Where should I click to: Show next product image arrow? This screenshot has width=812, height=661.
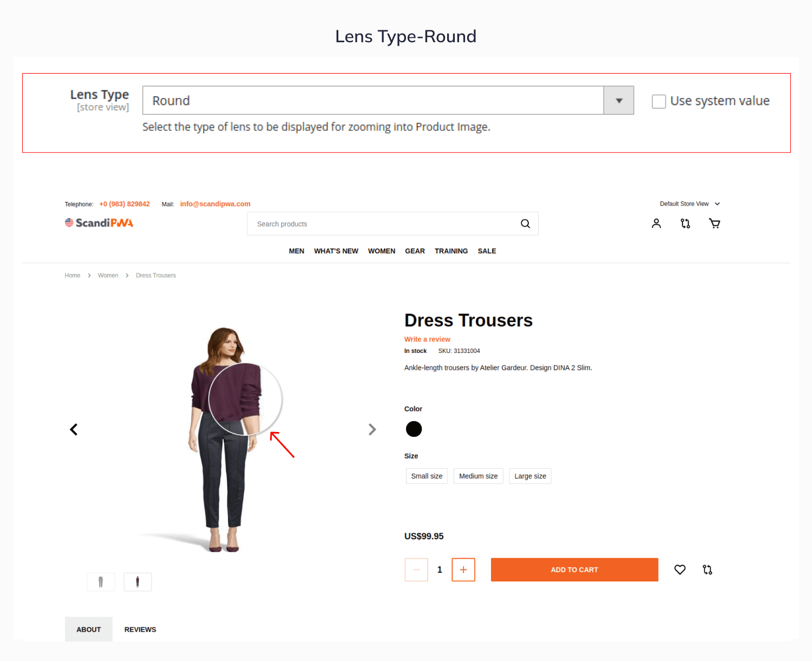click(x=372, y=429)
